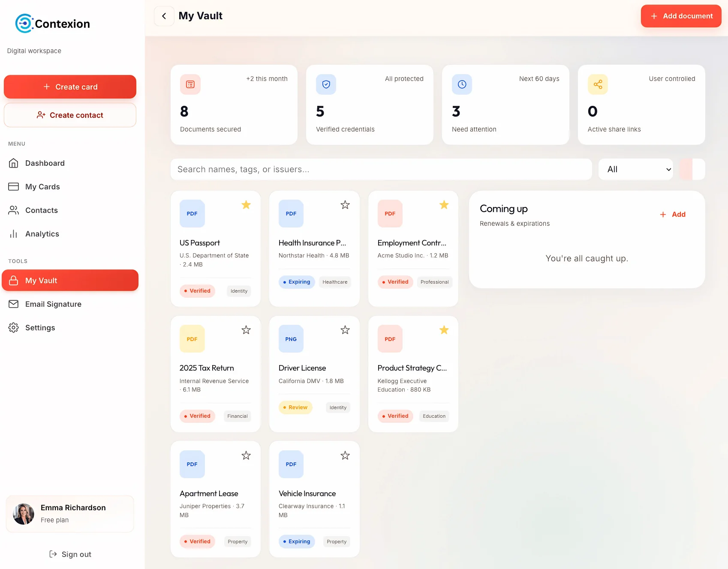
Task: Click the need attention clock icon
Action: click(x=462, y=84)
